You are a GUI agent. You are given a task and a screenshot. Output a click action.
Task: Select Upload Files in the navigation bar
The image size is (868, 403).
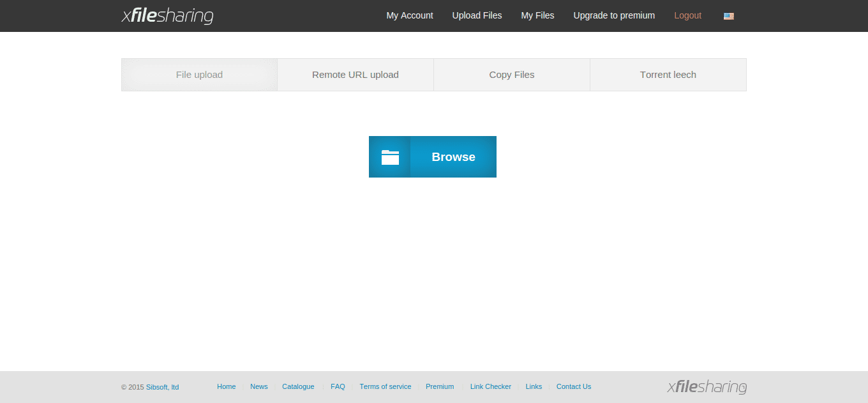[x=477, y=15]
